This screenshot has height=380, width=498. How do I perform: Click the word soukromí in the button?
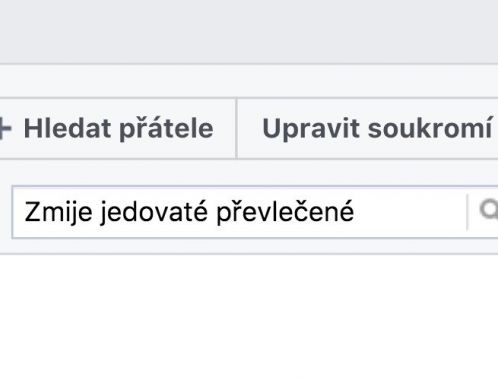point(430,128)
